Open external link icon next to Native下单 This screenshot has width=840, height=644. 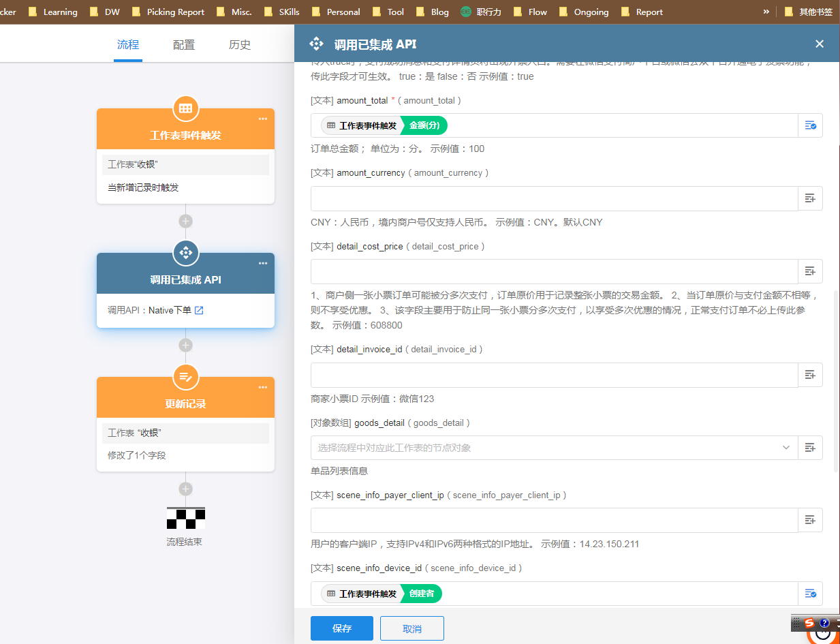tap(199, 311)
